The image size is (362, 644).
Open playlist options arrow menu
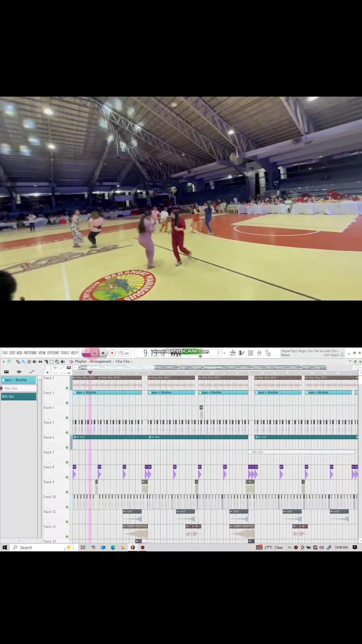coord(4,362)
